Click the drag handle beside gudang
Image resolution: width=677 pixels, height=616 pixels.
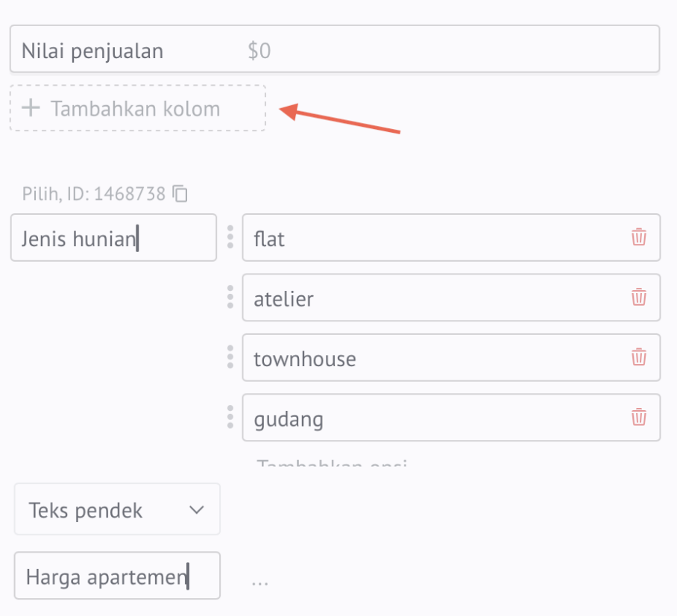230,418
